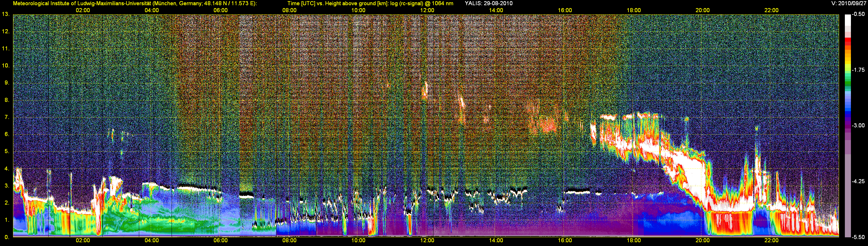Click the 06:00 label on the bottom time axis
This screenshot has height=246, width=868.
click(220, 240)
